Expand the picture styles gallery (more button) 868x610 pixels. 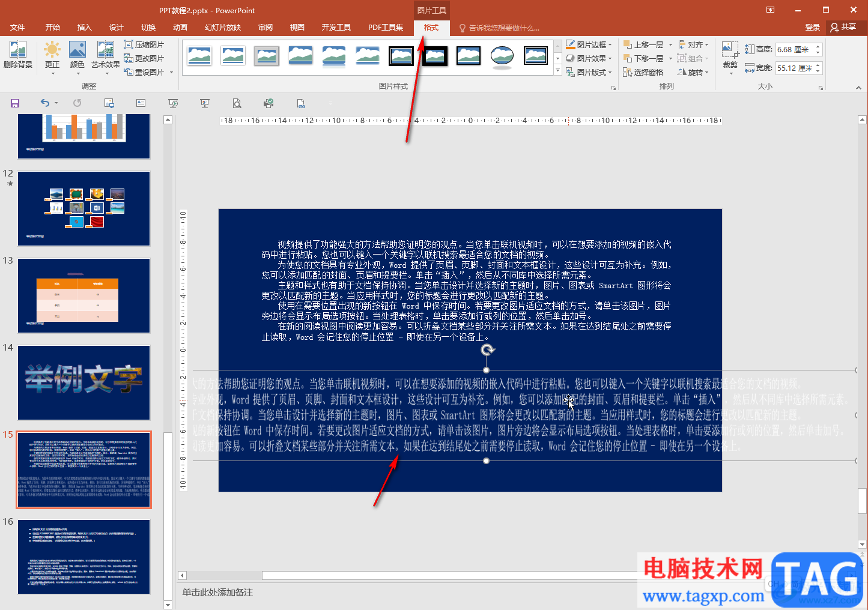(x=557, y=71)
